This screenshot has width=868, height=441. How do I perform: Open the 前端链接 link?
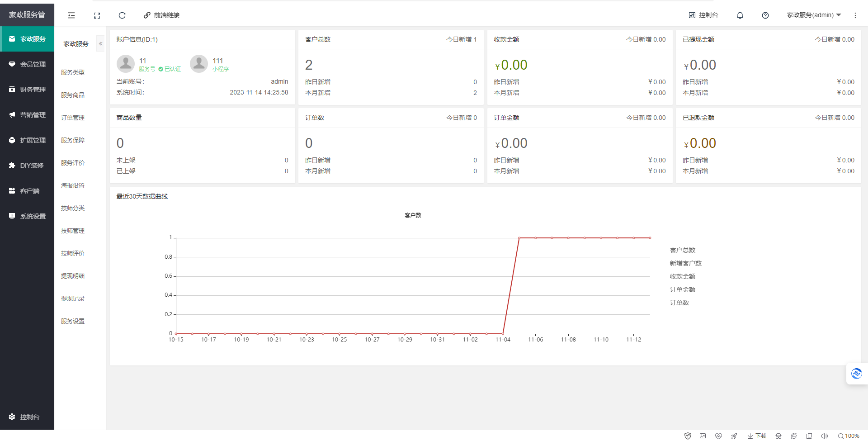[161, 15]
